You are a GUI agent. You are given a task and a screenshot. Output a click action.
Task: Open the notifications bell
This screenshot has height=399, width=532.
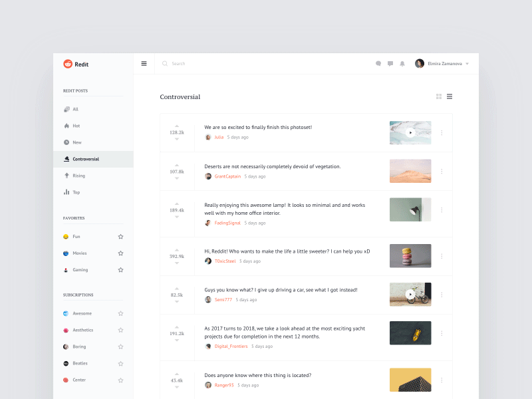pos(402,63)
